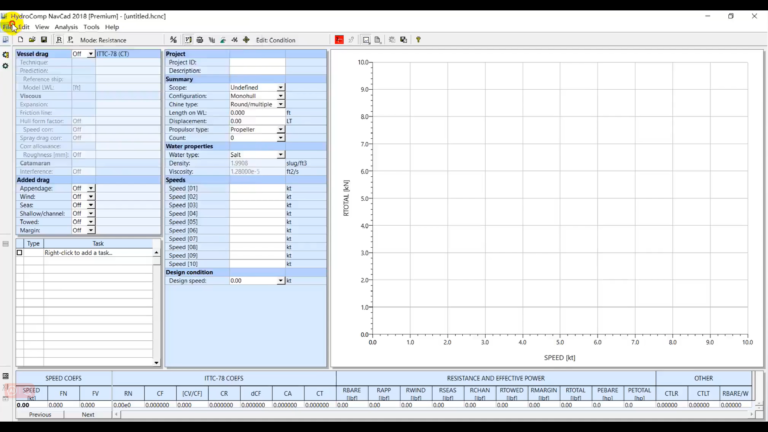
Task: Click the Previous button
Action: pos(40,414)
